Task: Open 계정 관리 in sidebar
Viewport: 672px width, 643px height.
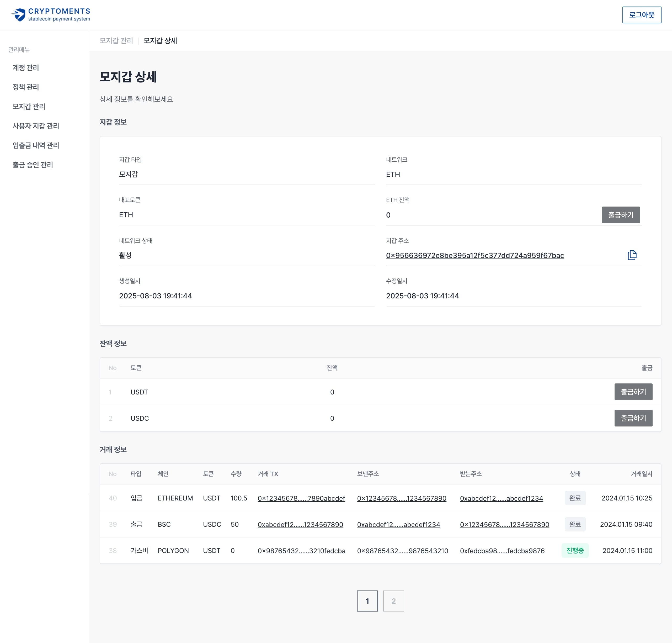Action: click(26, 67)
